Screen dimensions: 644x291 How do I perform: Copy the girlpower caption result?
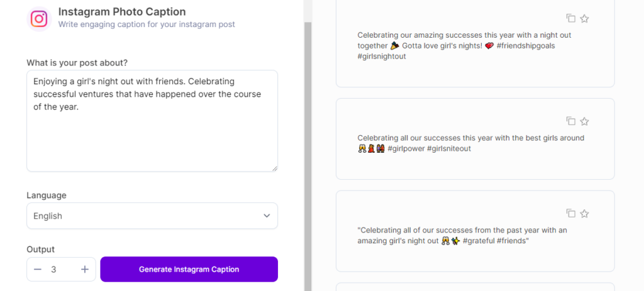[570, 121]
